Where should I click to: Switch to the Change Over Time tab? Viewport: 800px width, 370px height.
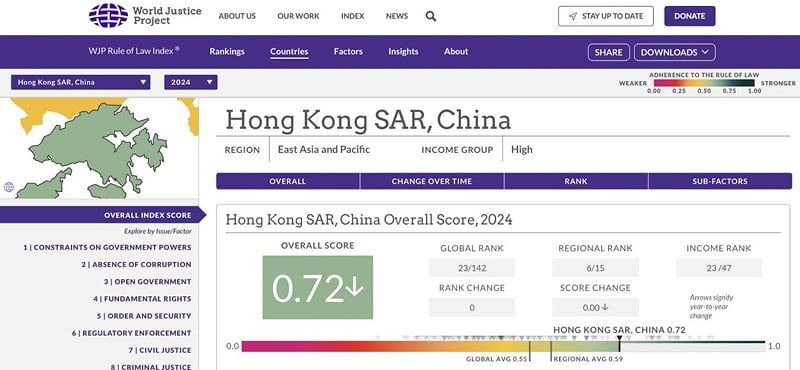coord(432,181)
